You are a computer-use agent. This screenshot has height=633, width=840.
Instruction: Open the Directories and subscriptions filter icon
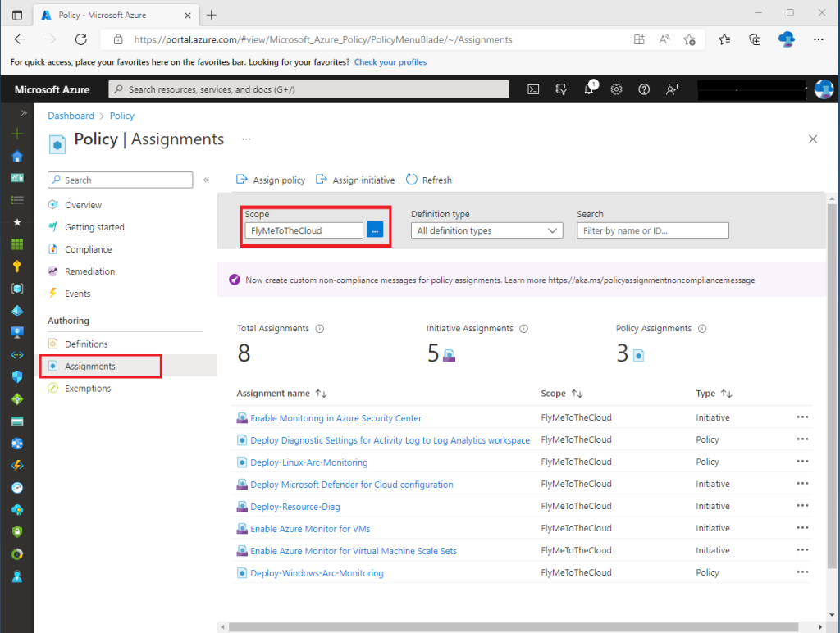[561, 89]
